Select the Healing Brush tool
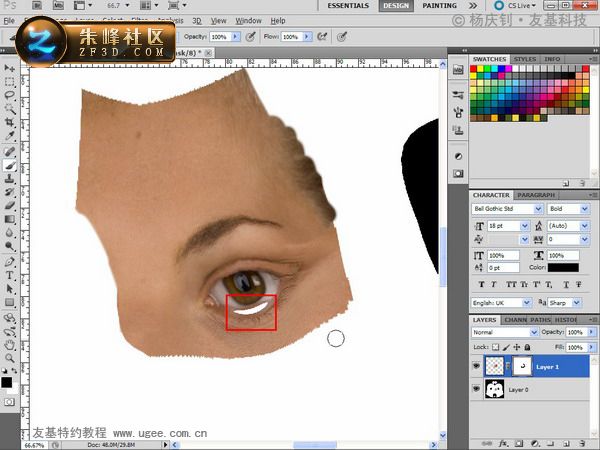Image resolution: width=600 pixels, height=450 pixels. tap(10, 152)
